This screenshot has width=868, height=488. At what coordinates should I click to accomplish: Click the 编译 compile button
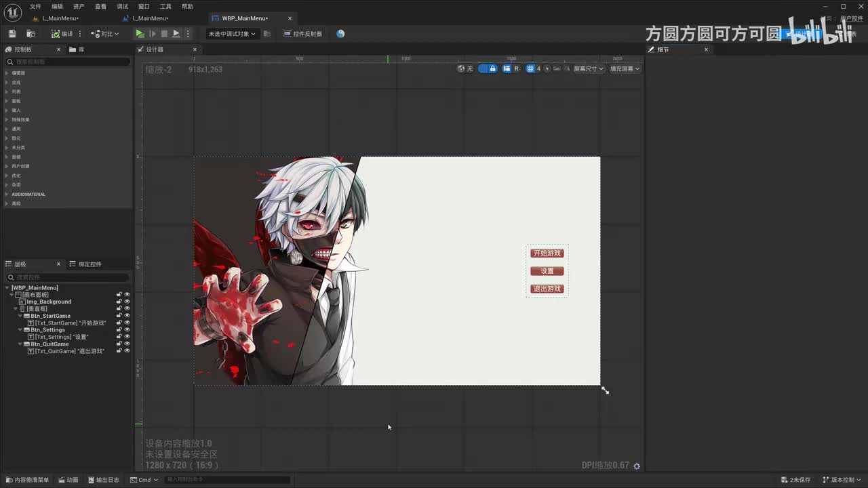coord(62,33)
